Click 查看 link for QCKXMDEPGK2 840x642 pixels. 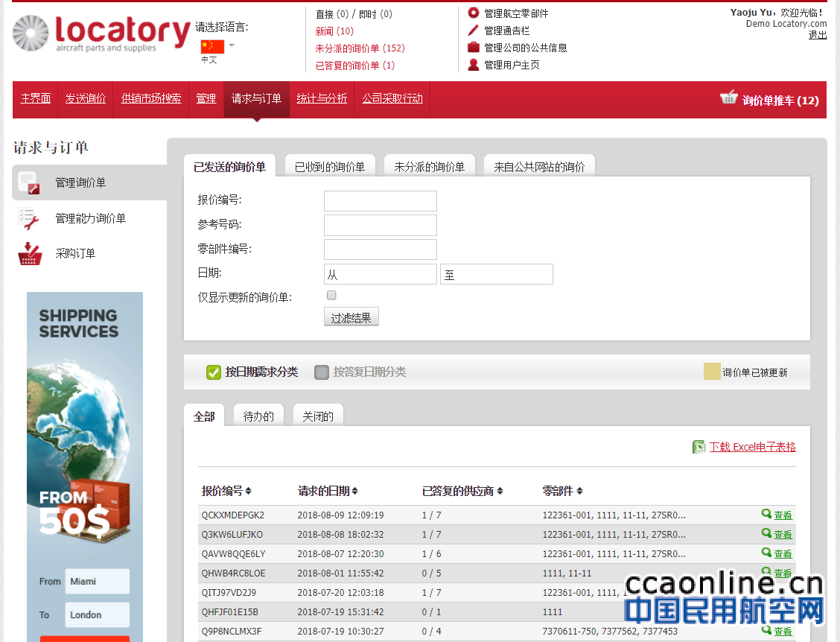point(783,515)
